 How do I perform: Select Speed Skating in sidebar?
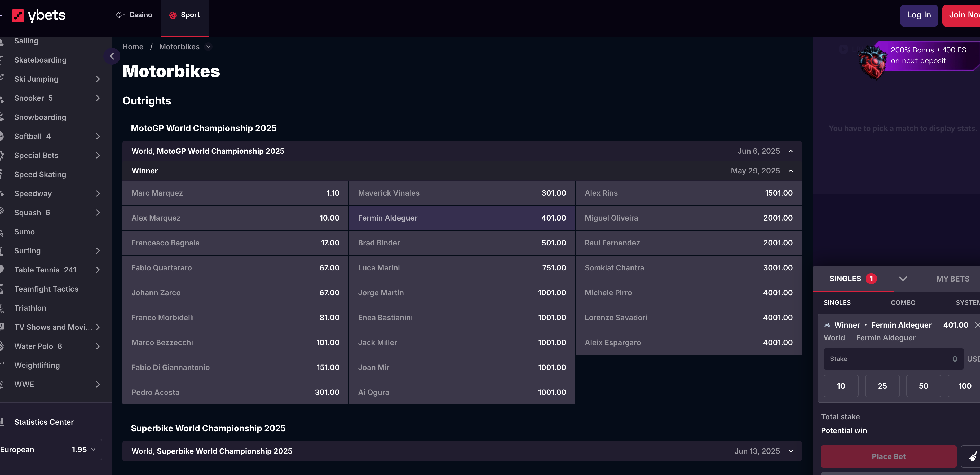pyautogui.click(x=40, y=174)
